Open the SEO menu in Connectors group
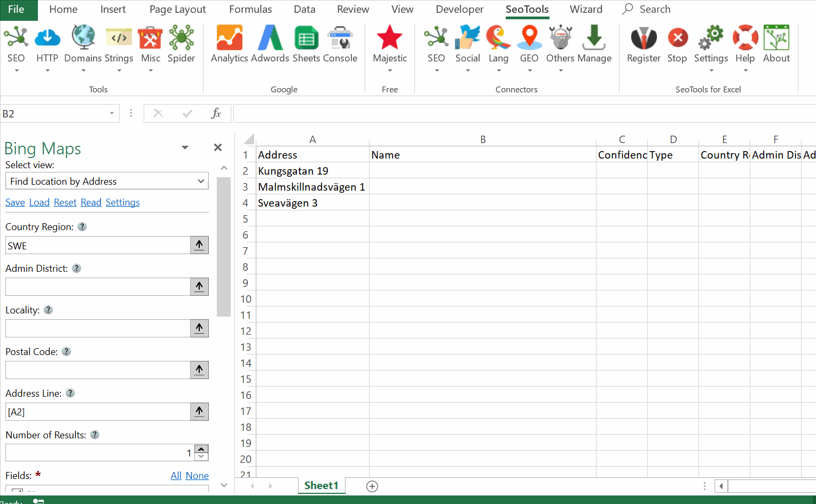816x504 pixels. (436, 48)
